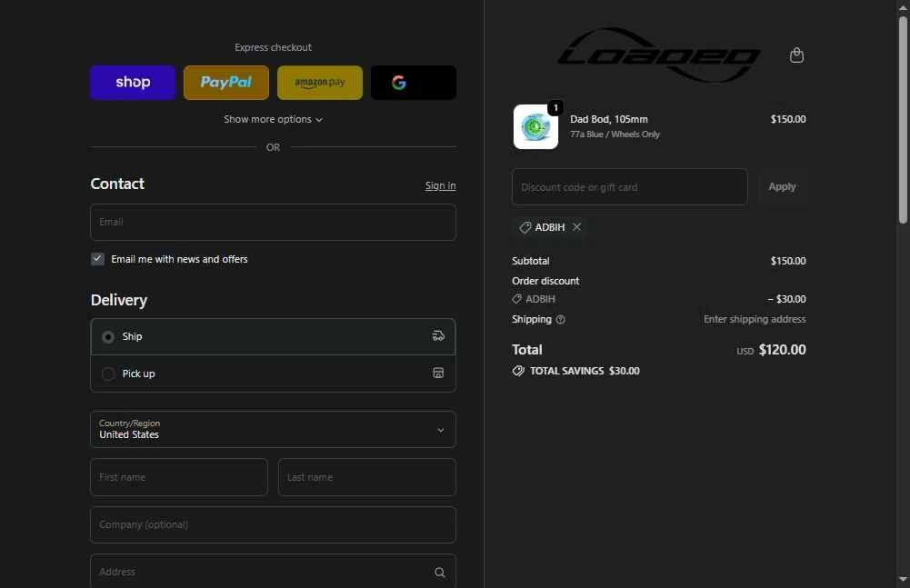Screen dimensions: 910x588
Task: Click the Enter shipping address text
Action: coord(755,319)
